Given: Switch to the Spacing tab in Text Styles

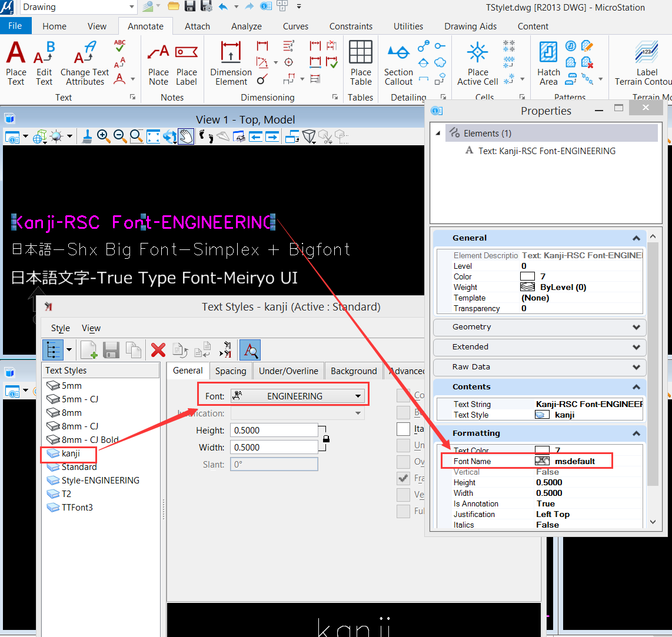Looking at the screenshot, I should click(231, 371).
